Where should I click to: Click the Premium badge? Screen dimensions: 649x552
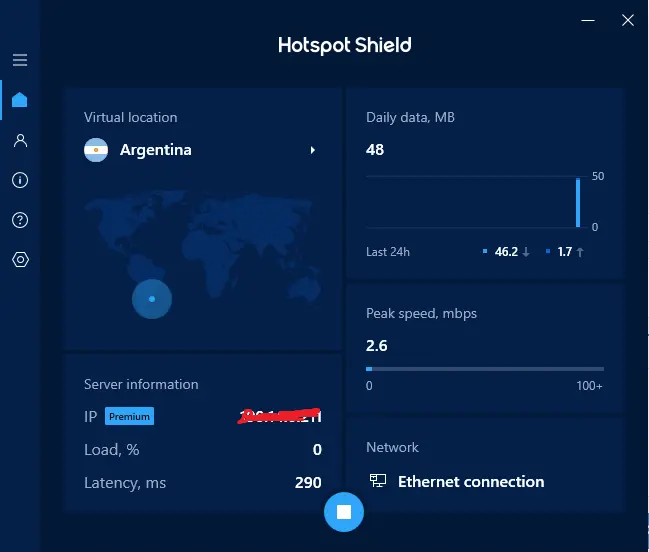coord(130,416)
